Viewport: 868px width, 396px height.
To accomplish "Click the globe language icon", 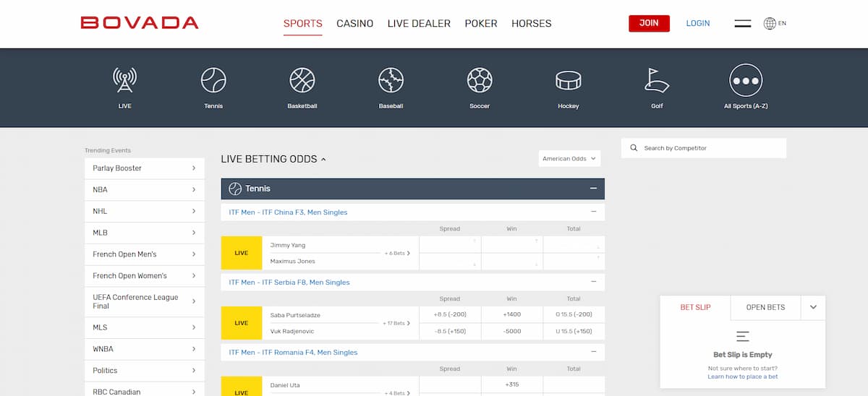I will tap(770, 23).
